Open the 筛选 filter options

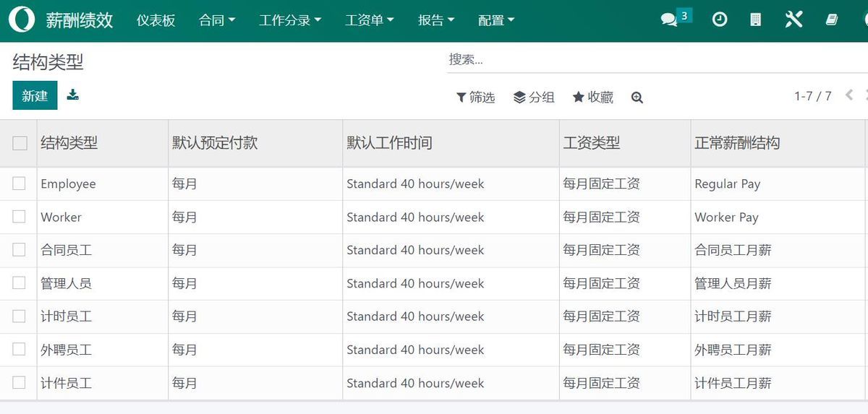[x=475, y=97]
